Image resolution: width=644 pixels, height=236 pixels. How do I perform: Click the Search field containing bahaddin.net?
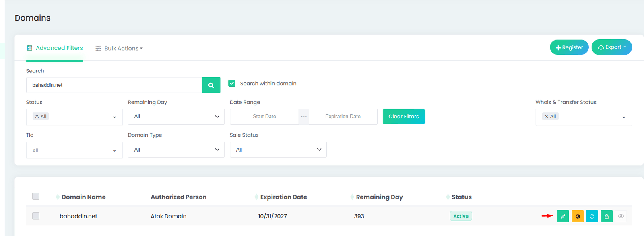coord(114,85)
